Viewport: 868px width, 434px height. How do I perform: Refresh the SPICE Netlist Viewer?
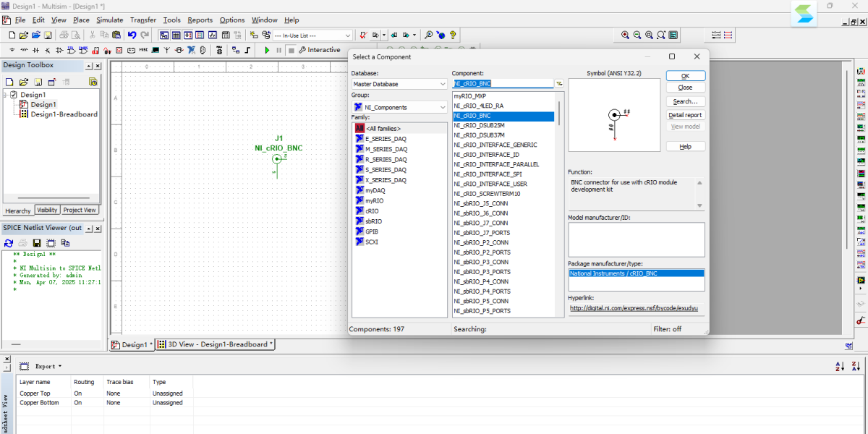coord(9,243)
